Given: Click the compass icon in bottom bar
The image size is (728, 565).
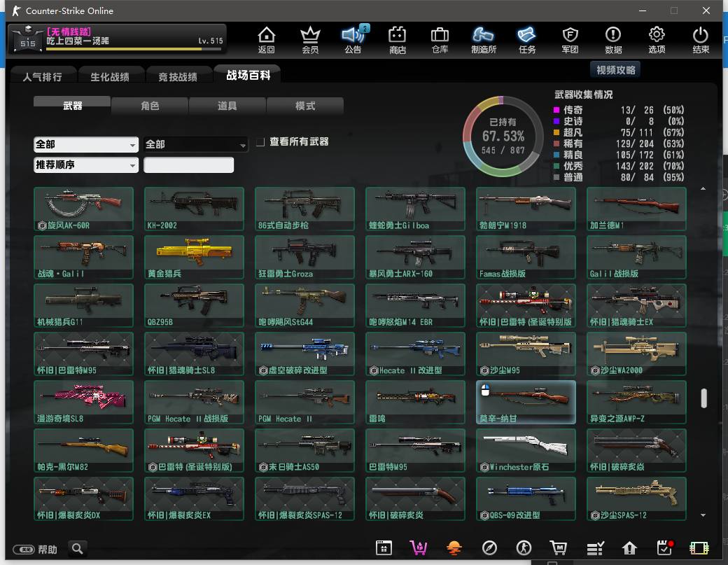Looking at the screenshot, I should pyautogui.click(x=489, y=548).
